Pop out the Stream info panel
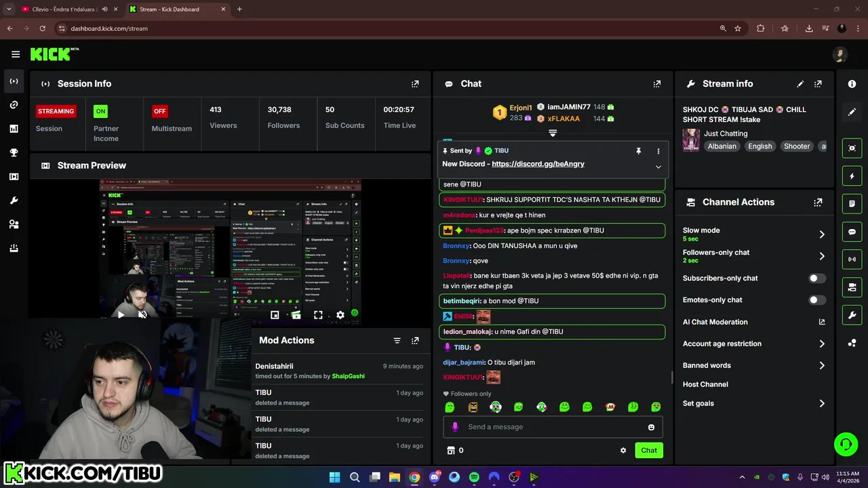868x488 pixels. click(x=818, y=84)
